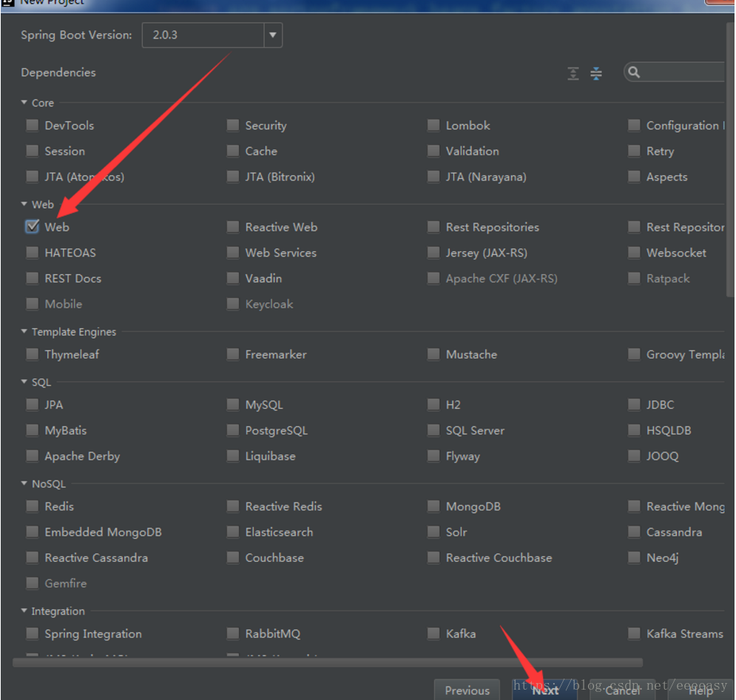Screen dimensions: 736x700
Task: Collapse the Web section
Action: pos(24,204)
